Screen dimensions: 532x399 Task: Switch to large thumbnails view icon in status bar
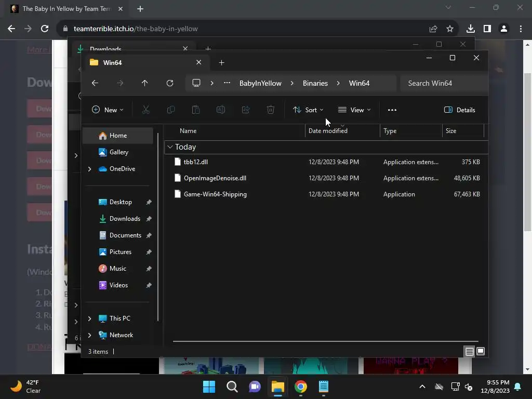(x=481, y=351)
